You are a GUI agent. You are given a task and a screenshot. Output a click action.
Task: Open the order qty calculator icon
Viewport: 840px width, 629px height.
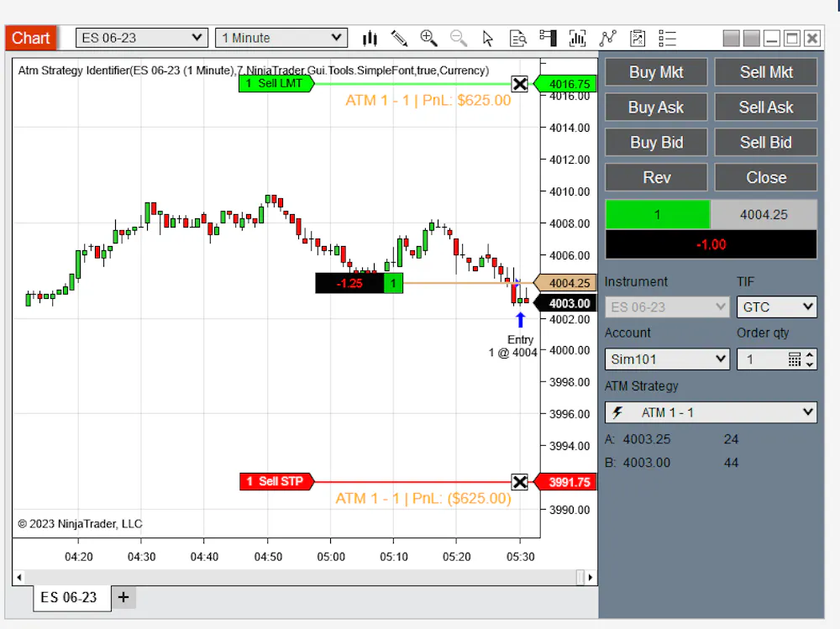tap(795, 359)
